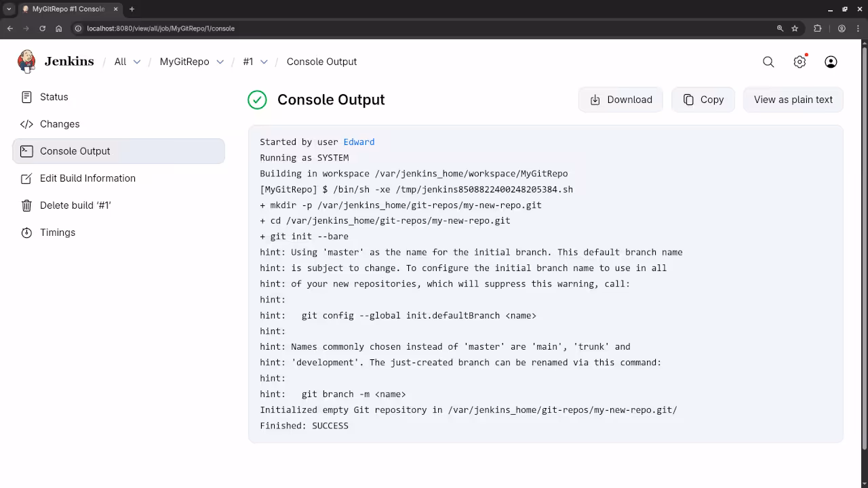
Task: Open the user account profile icon
Action: click(831, 62)
